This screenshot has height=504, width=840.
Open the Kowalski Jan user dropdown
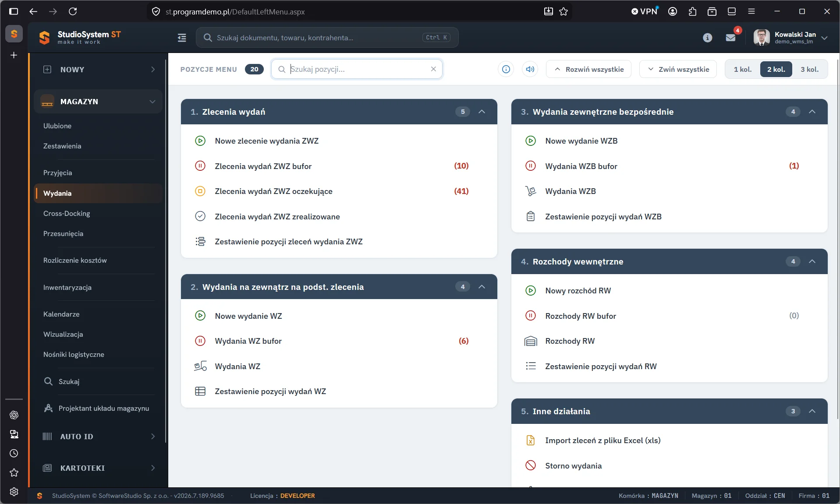(x=790, y=38)
